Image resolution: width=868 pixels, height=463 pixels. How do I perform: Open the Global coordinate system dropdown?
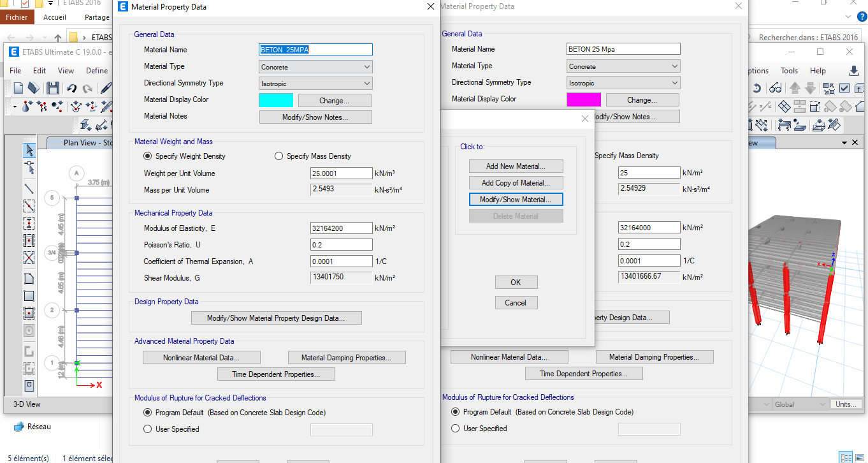point(799,404)
